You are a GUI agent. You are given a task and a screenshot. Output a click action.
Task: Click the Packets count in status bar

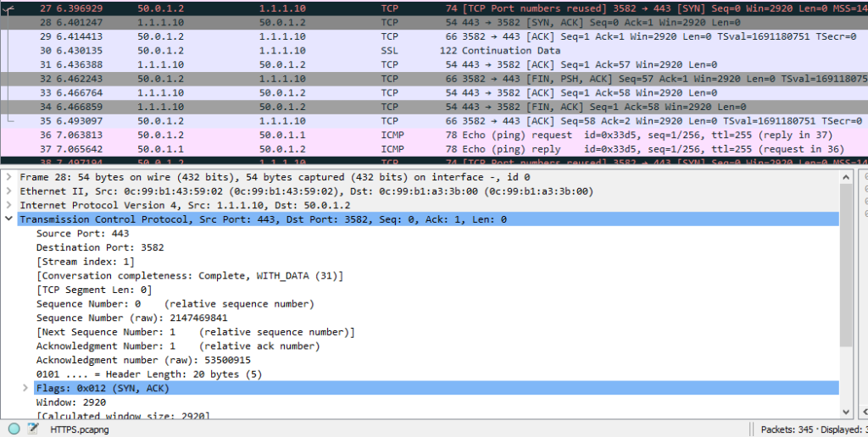pyautogui.click(x=794, y=429)
